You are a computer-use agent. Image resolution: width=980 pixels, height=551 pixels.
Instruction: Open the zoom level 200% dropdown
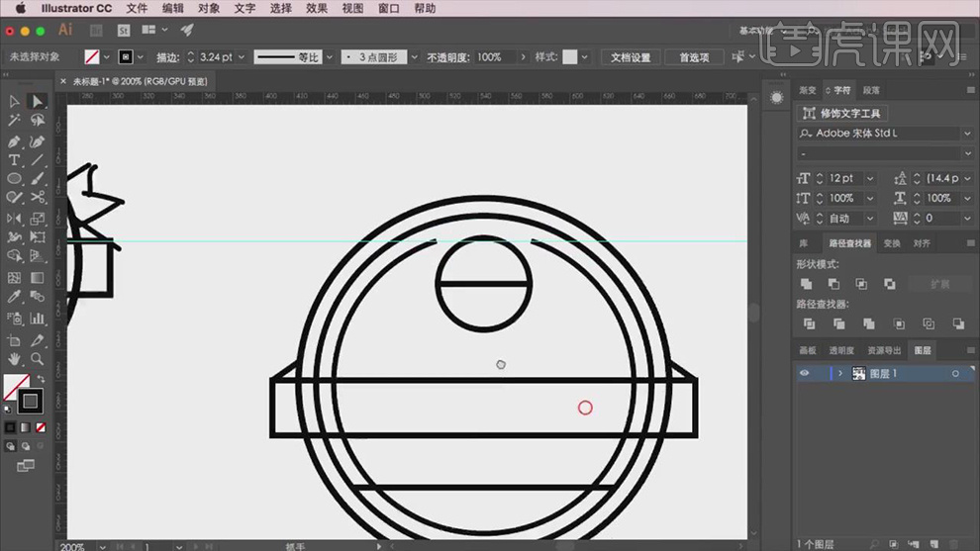point(102,547)
